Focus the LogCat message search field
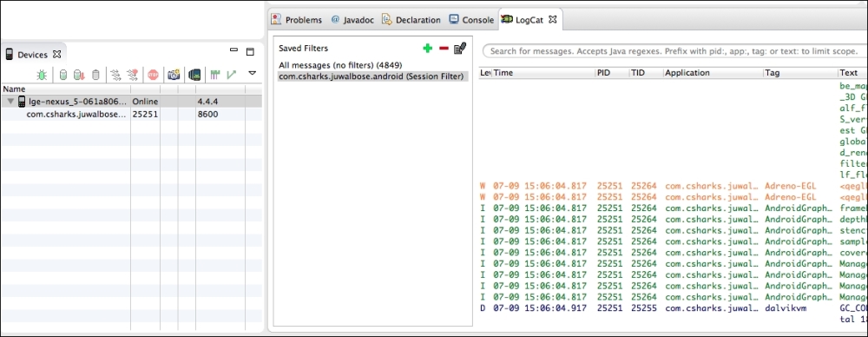The width and height of the screenshot is (868, 337). click(675, 51)
